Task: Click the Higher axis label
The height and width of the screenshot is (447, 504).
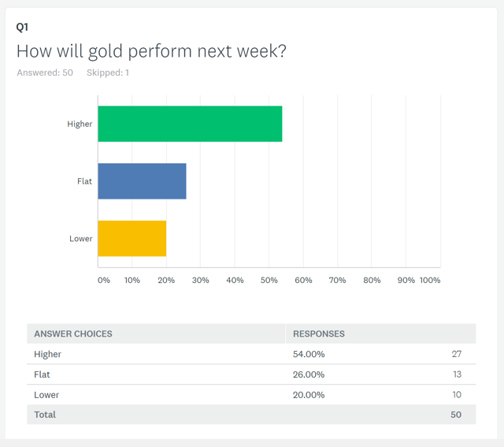Action: [x=80, y=124]
